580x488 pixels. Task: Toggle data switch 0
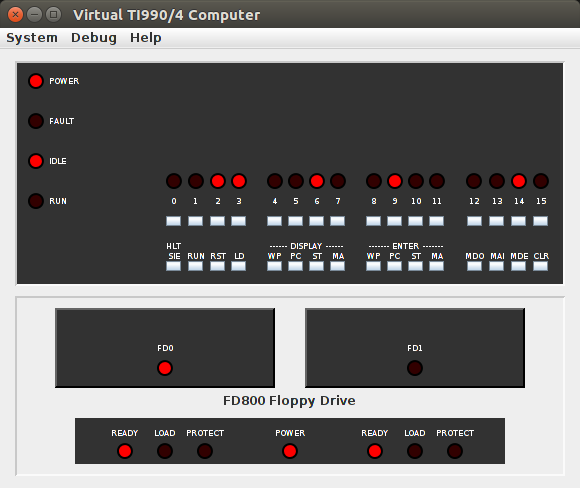(173, 221)
